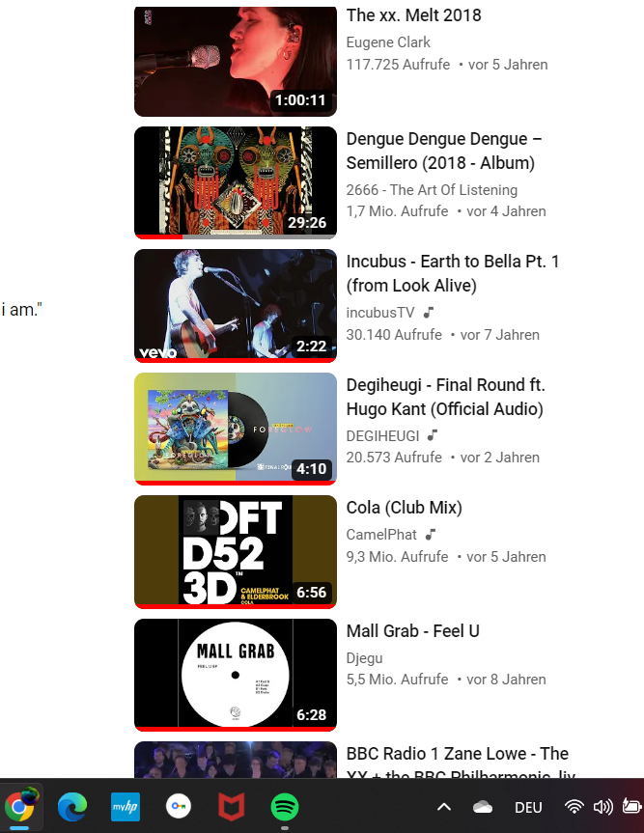
Task: Visit the CamelPhat channel link
Action: (x=381, y=535)
